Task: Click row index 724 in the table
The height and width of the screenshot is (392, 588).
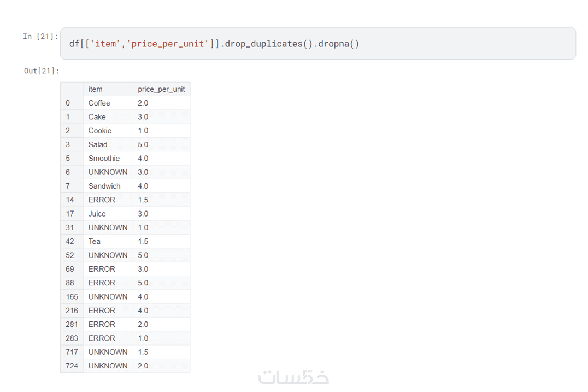Action: point(72,366)
